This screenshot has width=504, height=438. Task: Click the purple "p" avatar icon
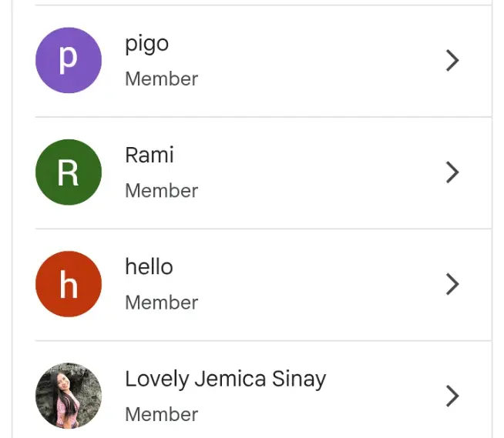pyautogui.click(x=69, y=60)
